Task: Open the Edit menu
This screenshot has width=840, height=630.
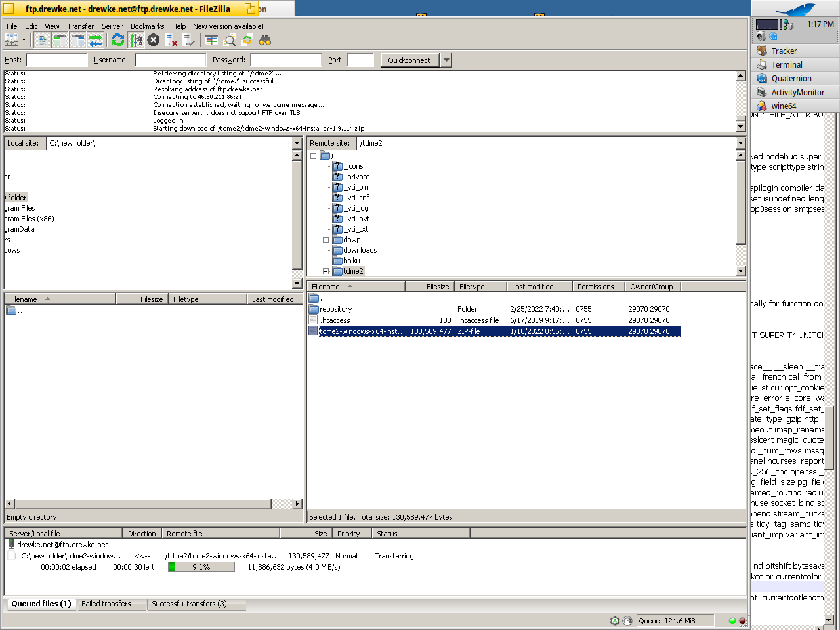Action: pyautogui.click(x=31, y=26)
